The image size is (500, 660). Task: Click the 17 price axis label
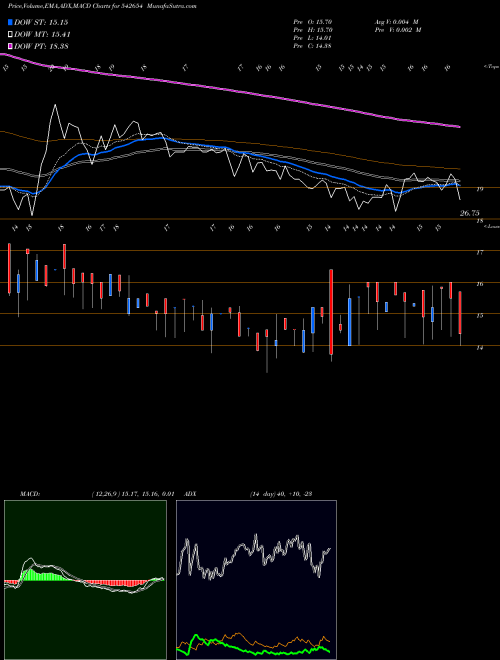pyautogui.click(x=479, y=253)
